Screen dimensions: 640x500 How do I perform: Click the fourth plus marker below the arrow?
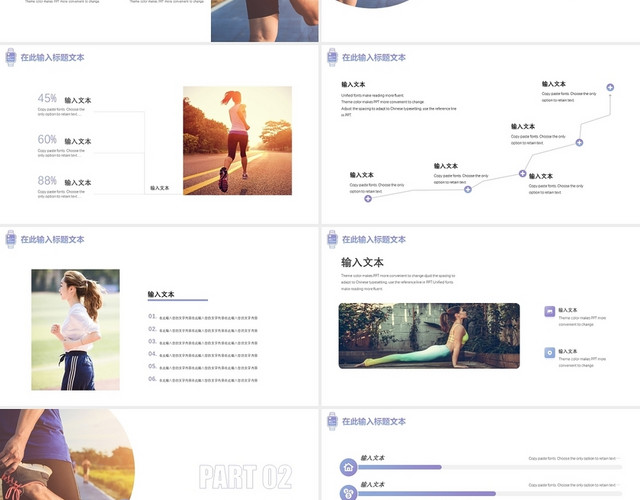pyautogui.click(x=579, y=142)
